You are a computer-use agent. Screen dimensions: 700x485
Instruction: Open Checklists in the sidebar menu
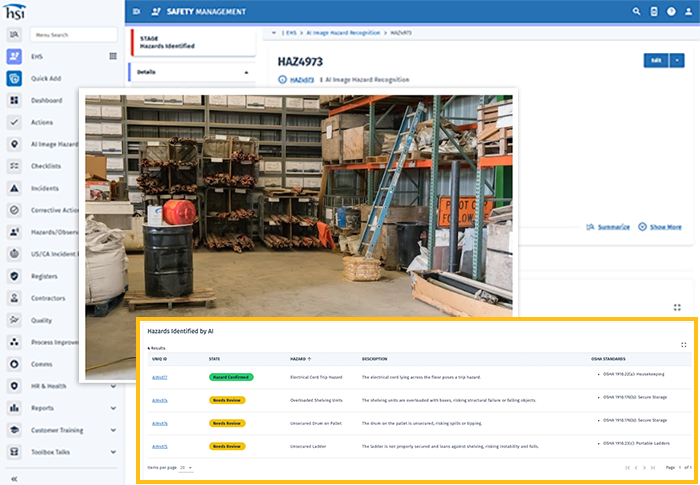pos(46,166)
